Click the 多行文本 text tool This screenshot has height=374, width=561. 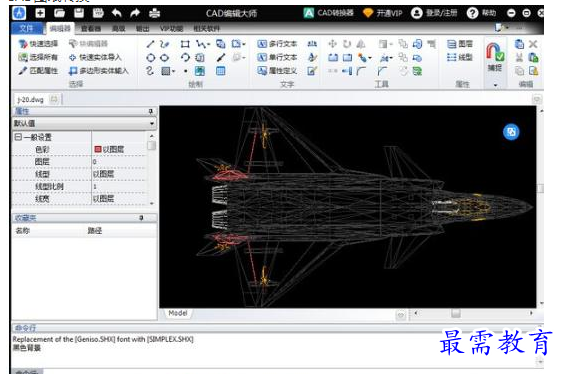(x=277, y=44)
